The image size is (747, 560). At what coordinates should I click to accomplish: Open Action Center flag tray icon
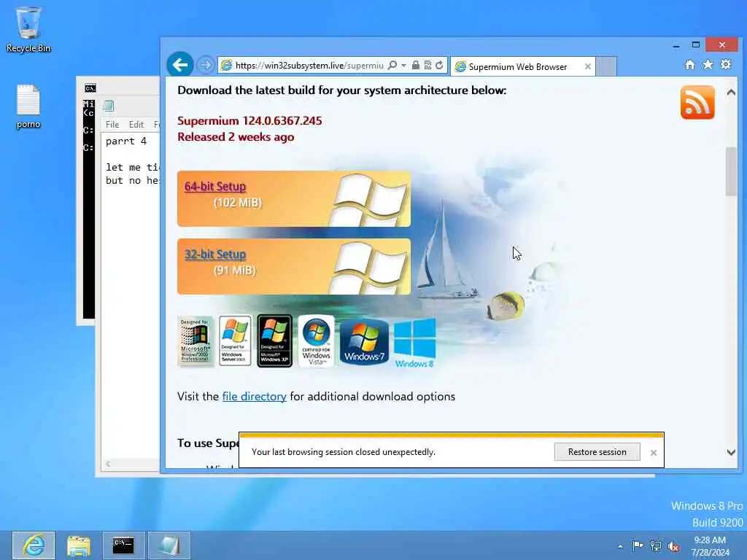(638, 545)
